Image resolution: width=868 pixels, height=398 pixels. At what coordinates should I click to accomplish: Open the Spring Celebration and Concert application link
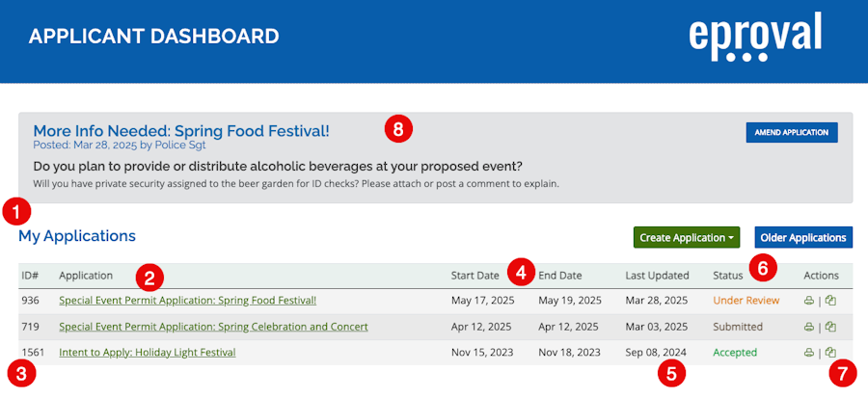point(213,327)
